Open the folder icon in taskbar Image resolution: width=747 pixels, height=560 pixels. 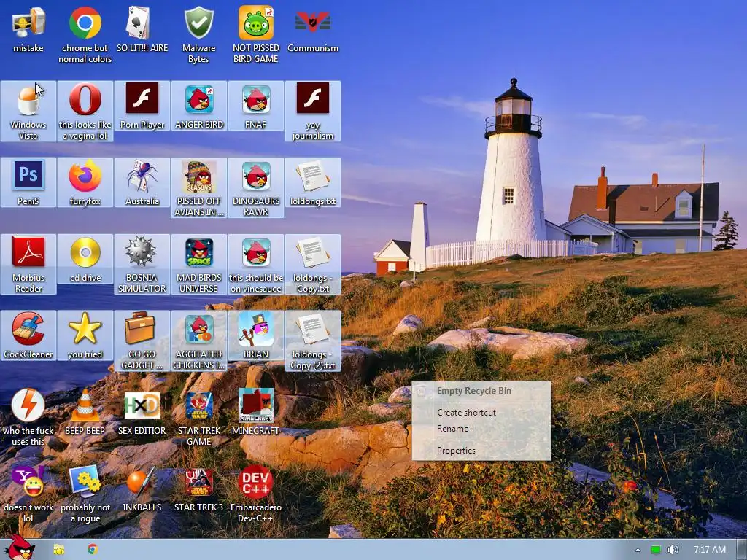coord(59,550)
